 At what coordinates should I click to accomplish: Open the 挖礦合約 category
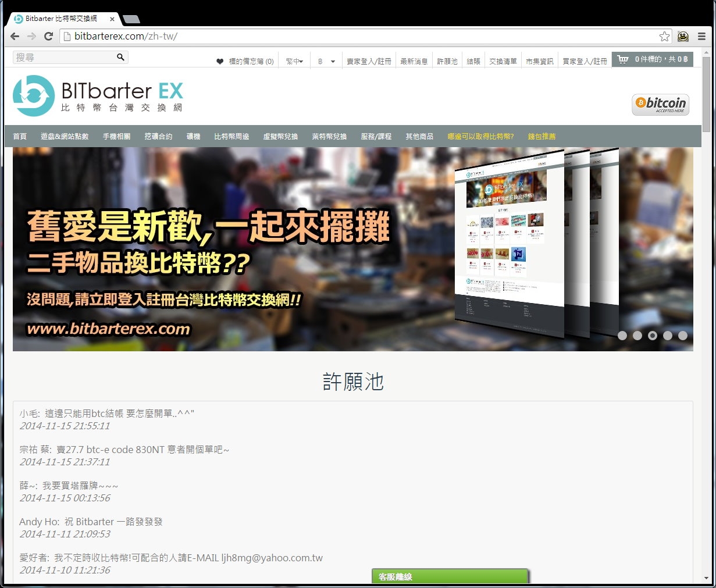point(158,136)
